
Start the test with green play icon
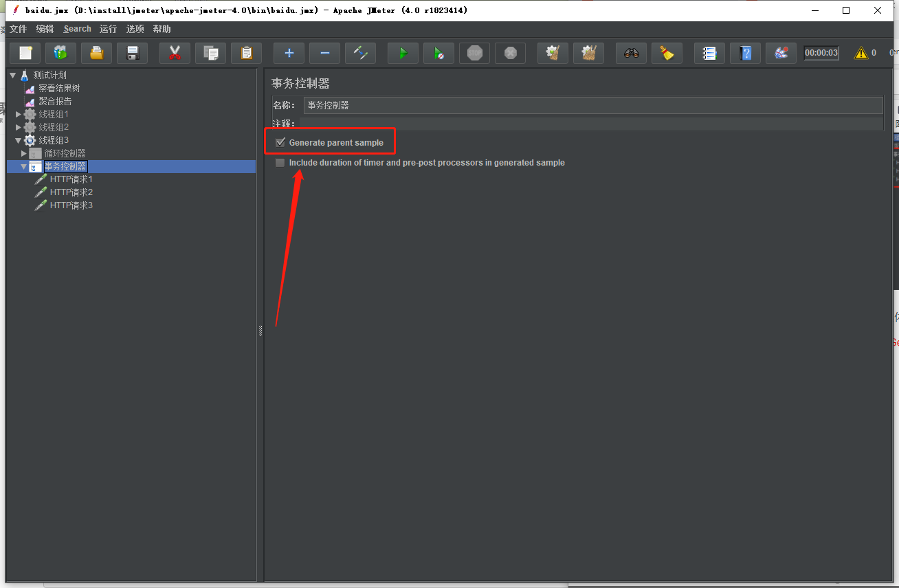[x=403, y=53]
